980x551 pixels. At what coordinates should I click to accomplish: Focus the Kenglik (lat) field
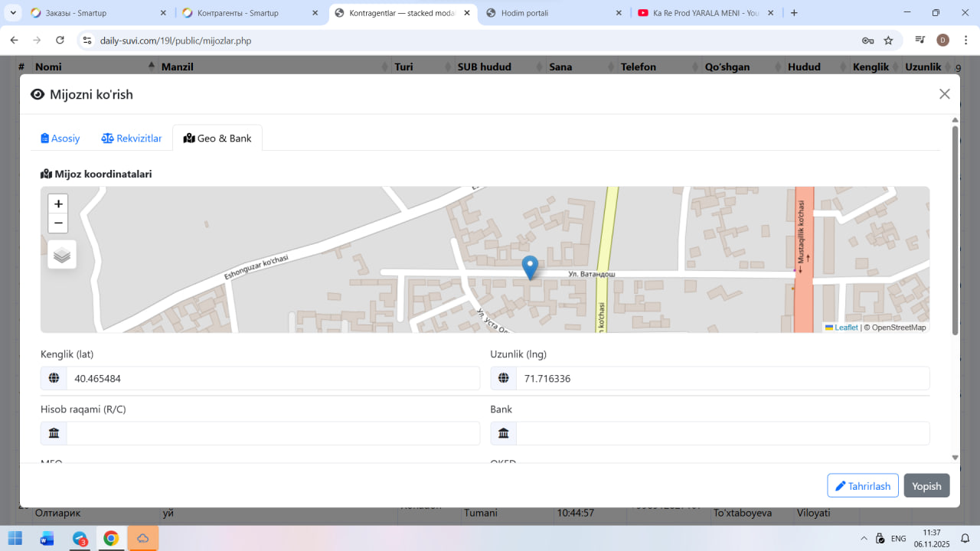[273, 378]
